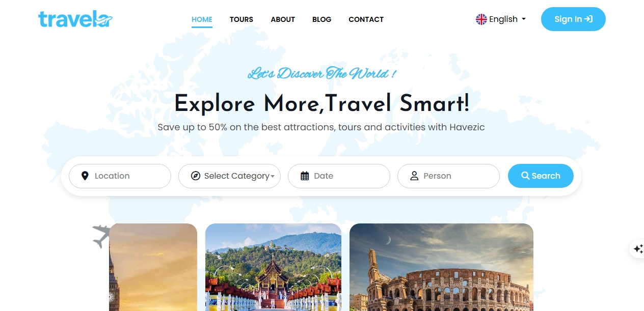Navigate to the Blog page
This screenshot has height=311, width=644.
point(321,19)
